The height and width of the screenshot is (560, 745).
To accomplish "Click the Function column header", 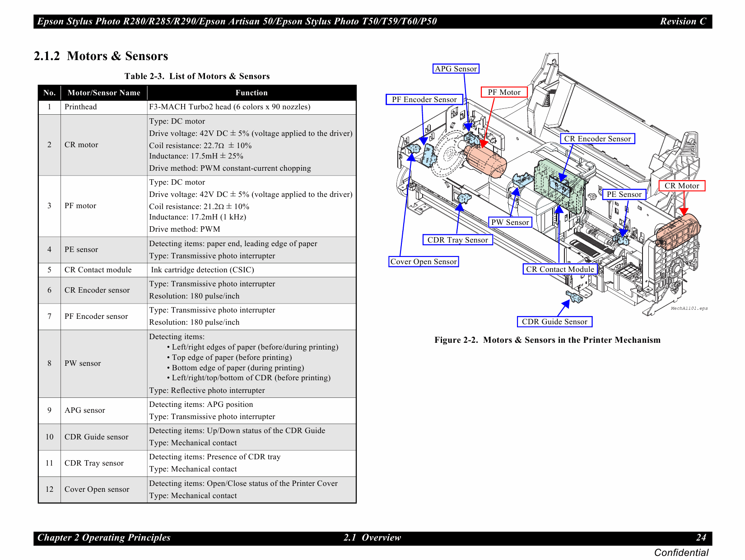I will tap(251, 93).
